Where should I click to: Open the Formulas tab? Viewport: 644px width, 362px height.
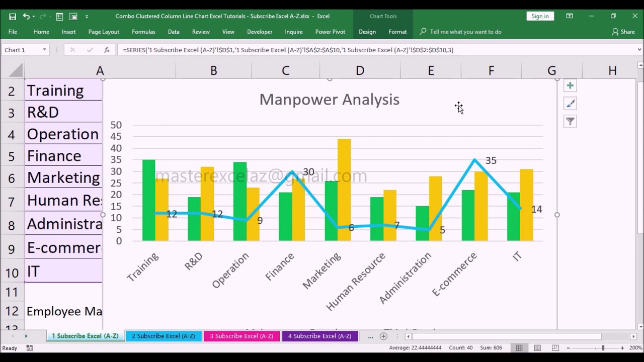143,32
